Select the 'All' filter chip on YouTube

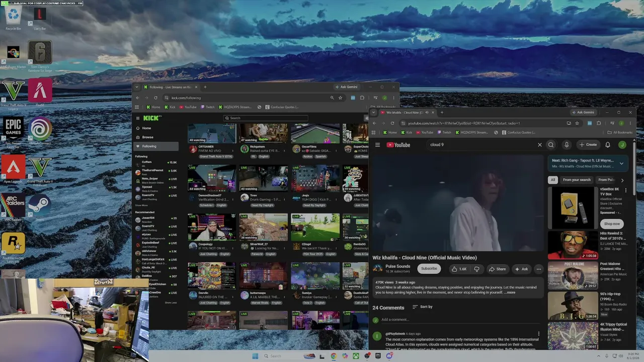coord(553,180)
